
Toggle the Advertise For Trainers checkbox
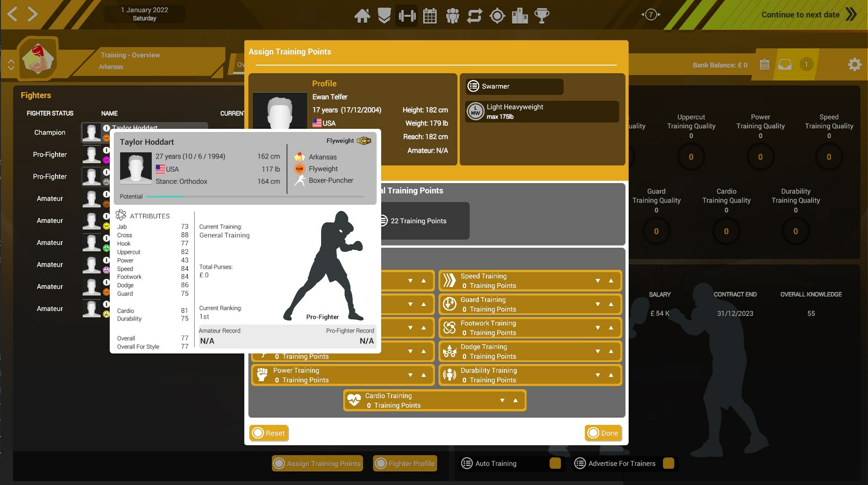[x=668, y=463]
